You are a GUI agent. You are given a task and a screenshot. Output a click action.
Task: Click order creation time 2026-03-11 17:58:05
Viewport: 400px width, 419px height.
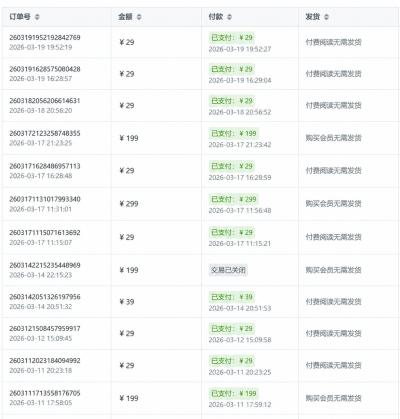41,403
